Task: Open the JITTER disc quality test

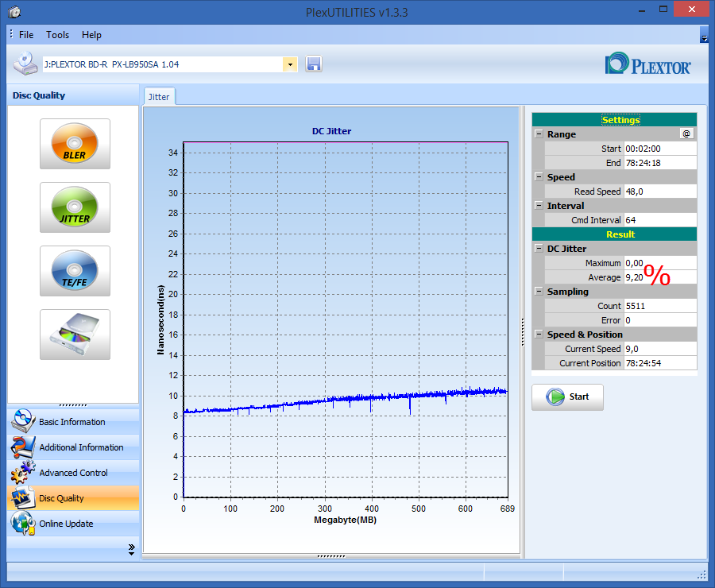Action: click(x=75, y=207)
